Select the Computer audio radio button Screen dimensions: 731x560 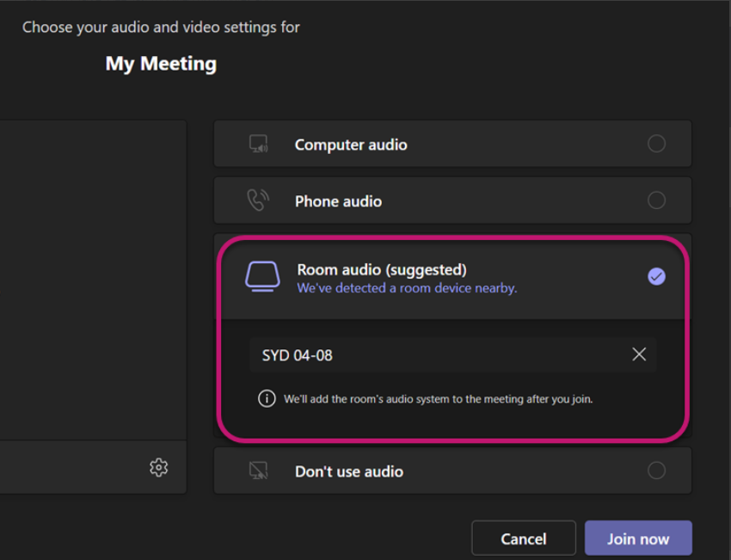[x=656, y=144]
